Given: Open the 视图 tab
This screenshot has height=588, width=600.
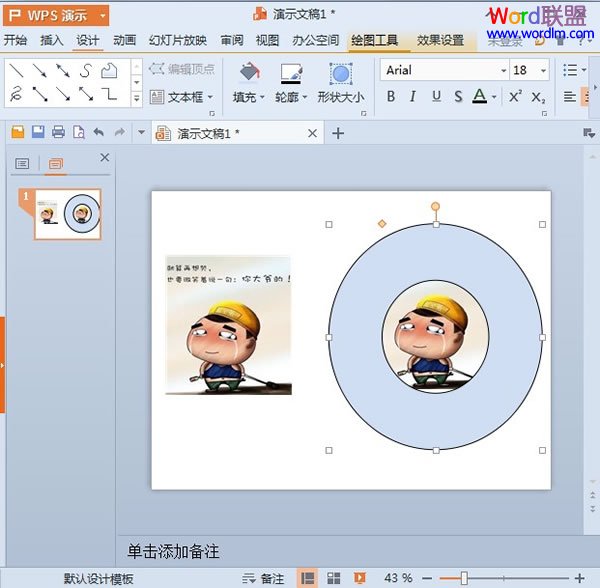Looking at the screenshot, I should tap(267, 40).
